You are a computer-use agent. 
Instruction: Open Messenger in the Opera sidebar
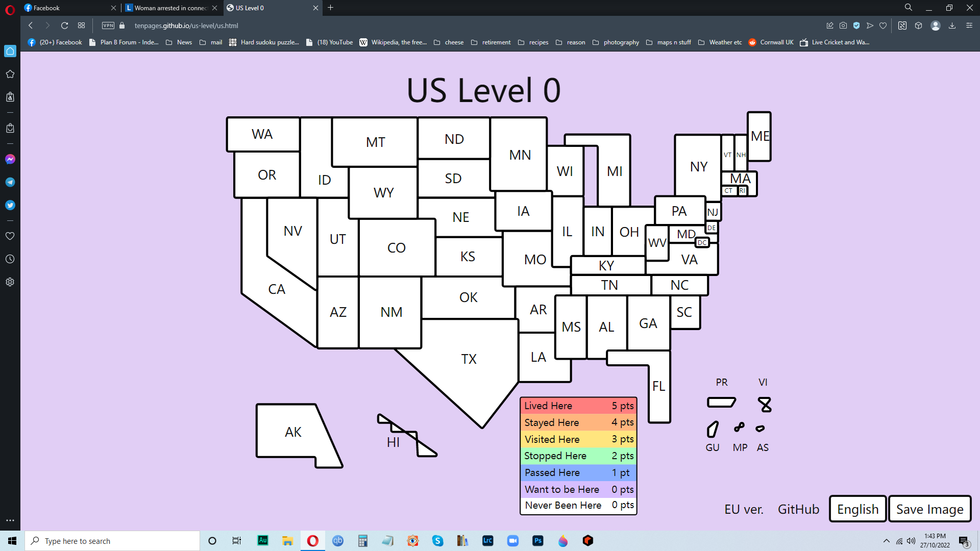point(10,159)
